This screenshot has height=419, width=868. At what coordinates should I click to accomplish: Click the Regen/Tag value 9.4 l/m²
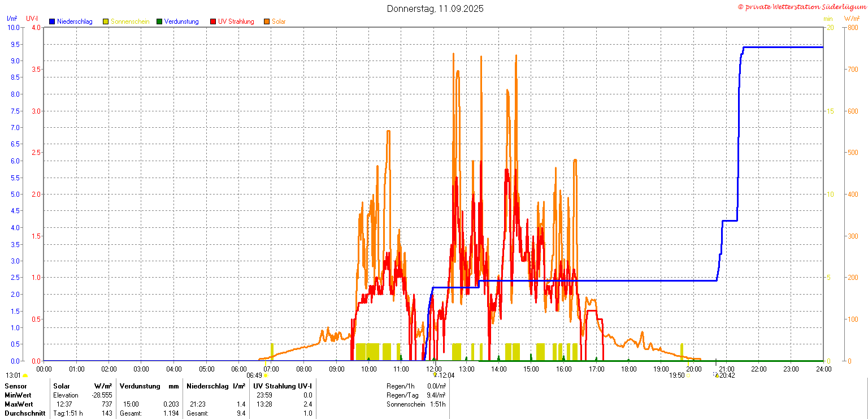point(436,395)
